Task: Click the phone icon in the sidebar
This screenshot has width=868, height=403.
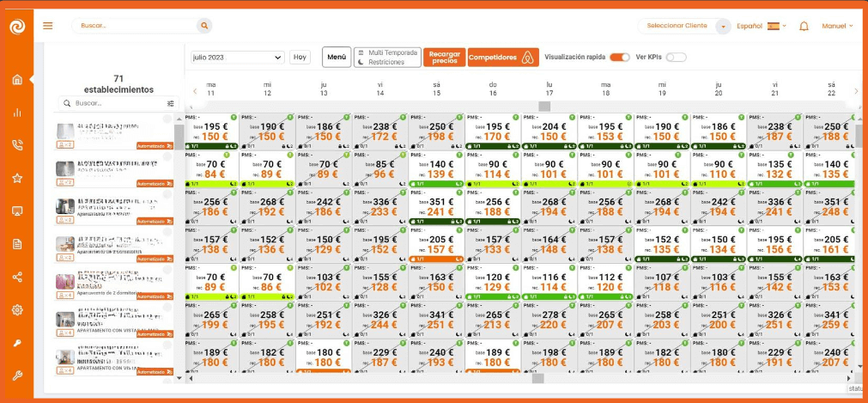Action: (17, 145)
